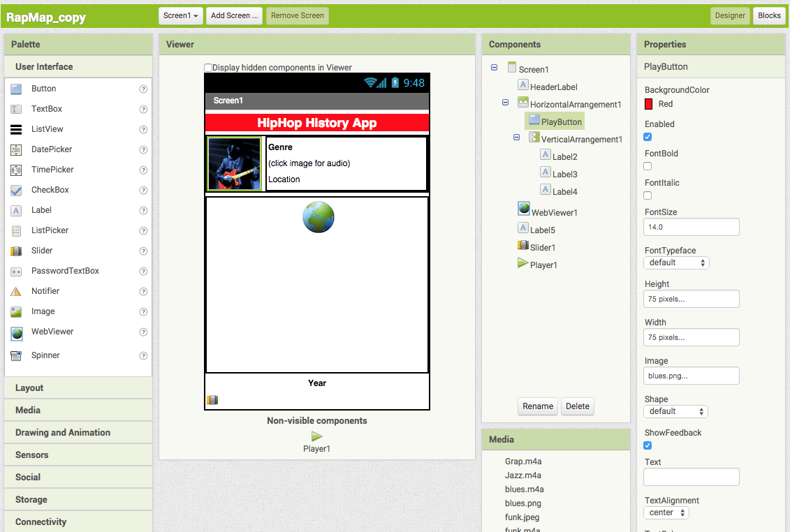The height and width of the screenshot is (532, 790).
Task: Open the Red BackgroundColor swatch
Action: (648, 104)
